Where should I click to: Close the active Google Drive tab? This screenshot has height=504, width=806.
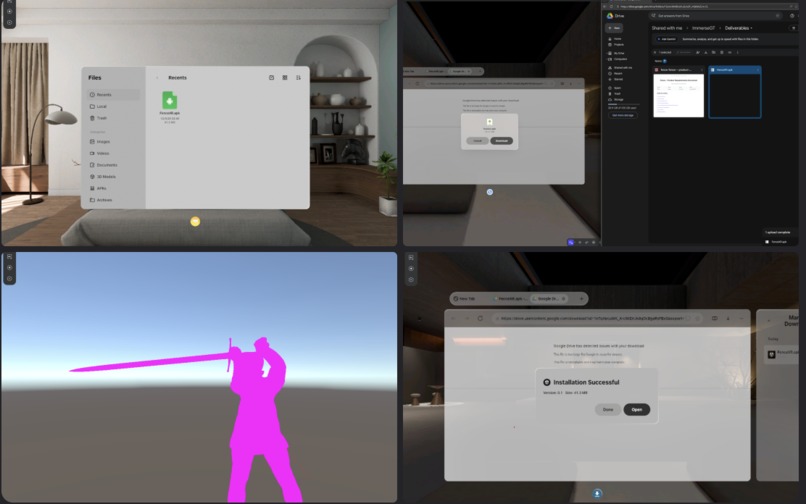[x=563, y=299]
